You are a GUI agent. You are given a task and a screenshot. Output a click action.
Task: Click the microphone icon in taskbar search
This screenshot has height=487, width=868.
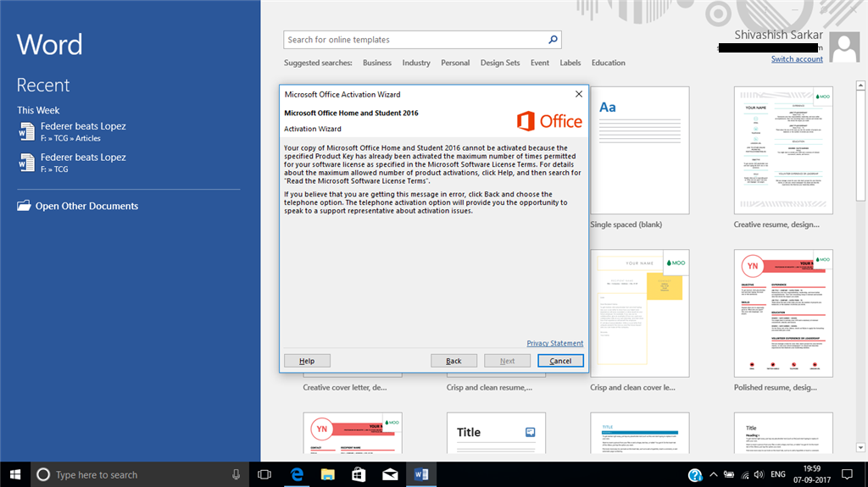(236, 474)
